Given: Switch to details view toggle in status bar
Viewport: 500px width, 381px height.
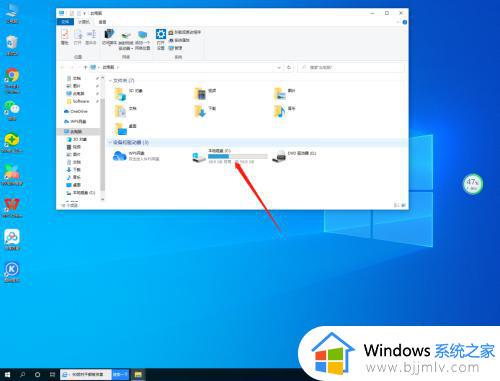Looking at the screenshot, I should pos(397,205).
